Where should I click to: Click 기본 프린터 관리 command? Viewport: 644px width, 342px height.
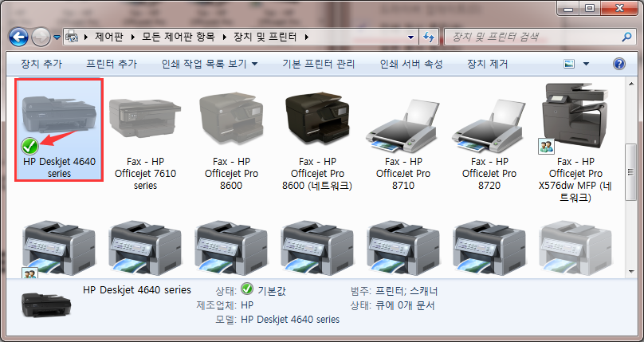pyautogui.click(x=318, y=64)
